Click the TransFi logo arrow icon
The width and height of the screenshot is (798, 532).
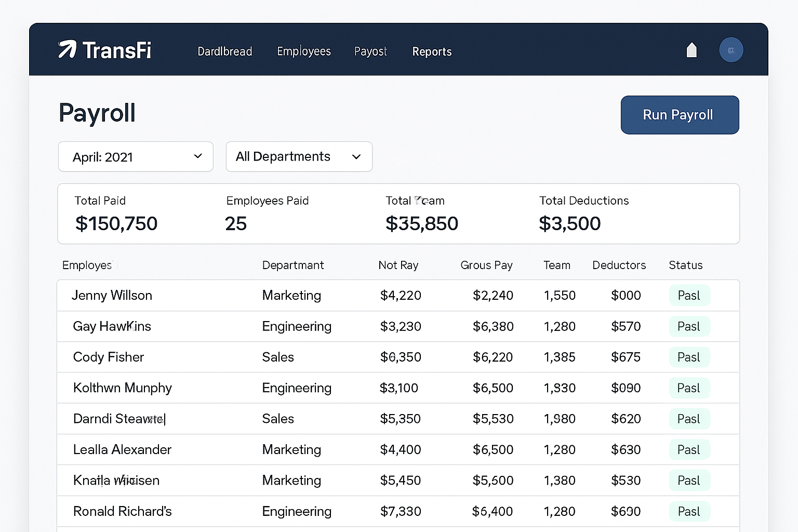[x=68, y=50]
